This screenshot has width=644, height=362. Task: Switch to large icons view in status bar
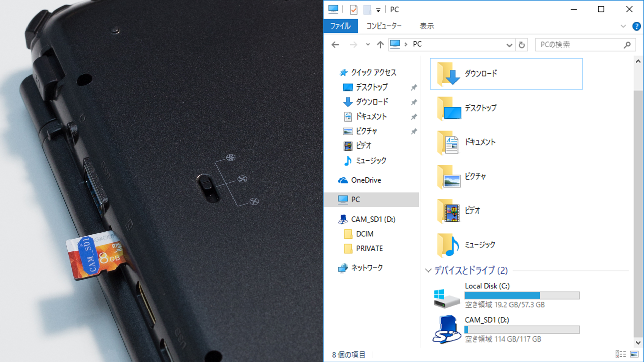point(634,354)
